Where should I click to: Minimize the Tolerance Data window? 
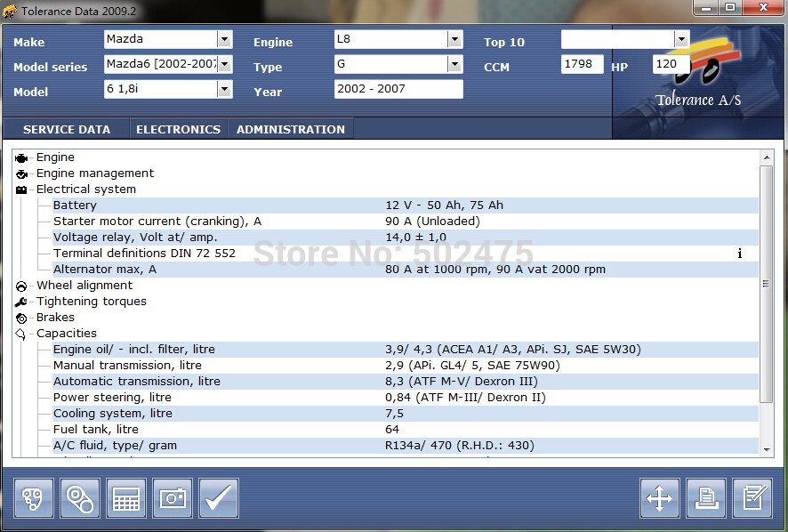coord(706,8)
